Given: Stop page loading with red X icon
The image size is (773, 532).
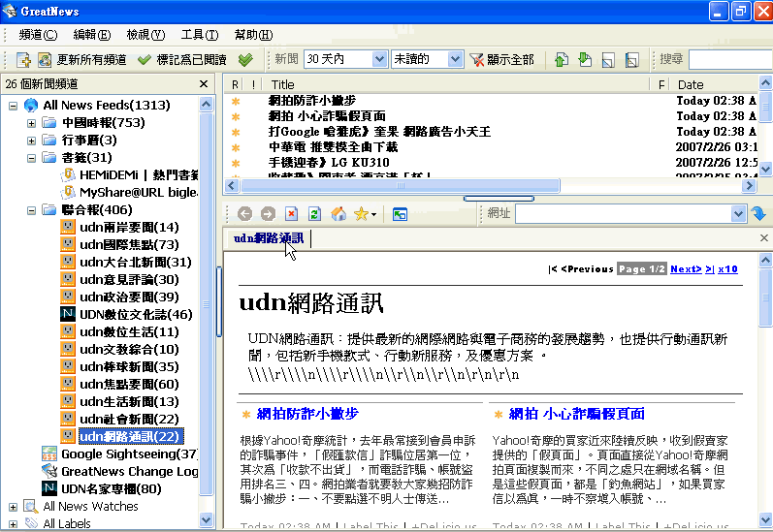Looking at the screenshot, I should [291, 214].
